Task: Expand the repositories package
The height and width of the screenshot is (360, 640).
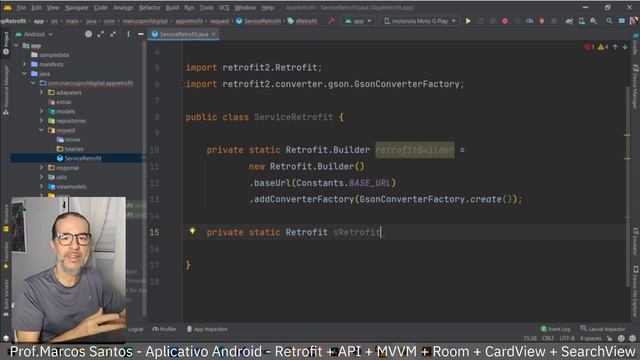Action: click(41, 120)
